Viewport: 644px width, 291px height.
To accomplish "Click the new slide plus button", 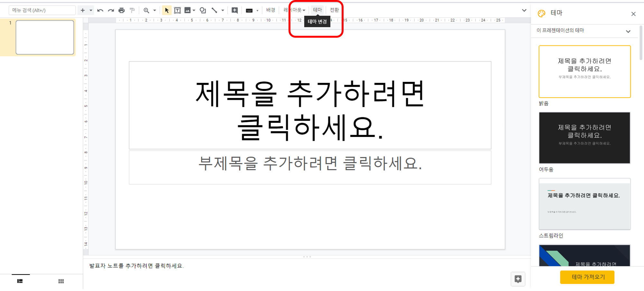I will [83, 10].
